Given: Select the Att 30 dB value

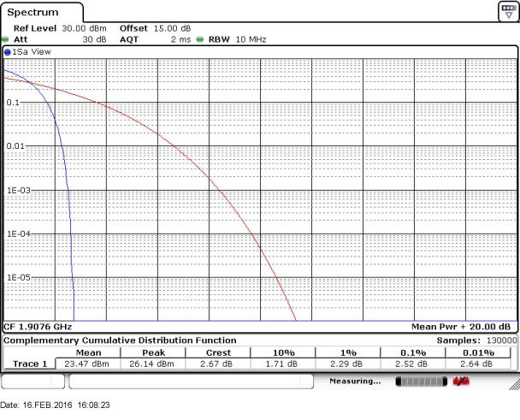Looking at the screenshot, I should (x=94, y=39).
